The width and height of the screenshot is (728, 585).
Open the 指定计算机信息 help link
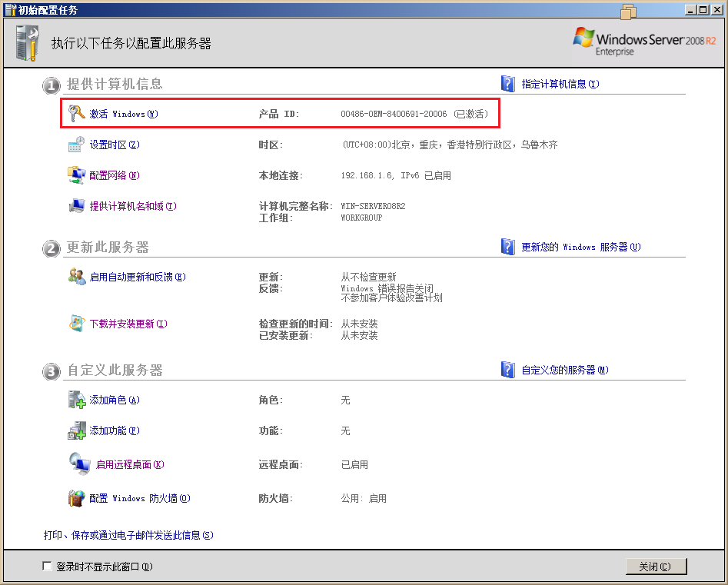tap(560, 84)
